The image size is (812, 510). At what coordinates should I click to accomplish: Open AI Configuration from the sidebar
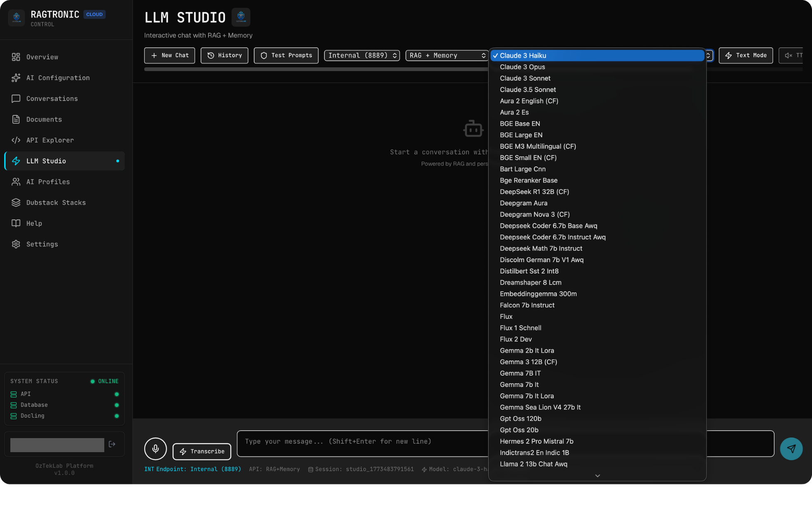58,78
